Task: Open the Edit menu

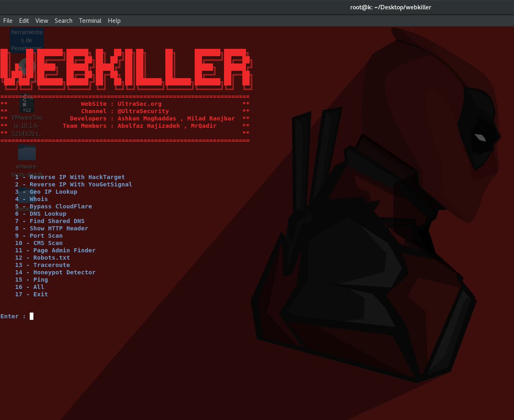Action: 24,20
